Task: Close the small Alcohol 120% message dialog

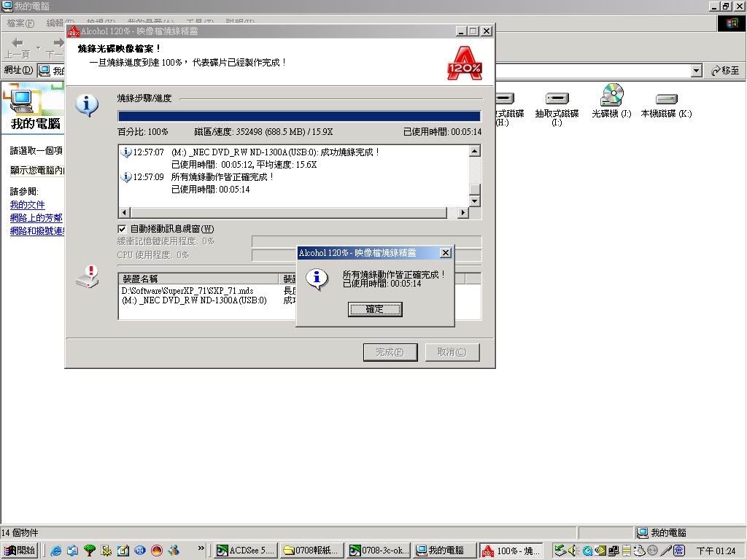Action: click(445, 253)
